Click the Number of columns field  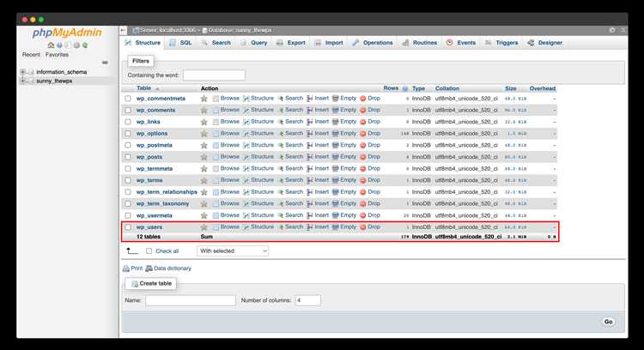click(x=307, y=300)
